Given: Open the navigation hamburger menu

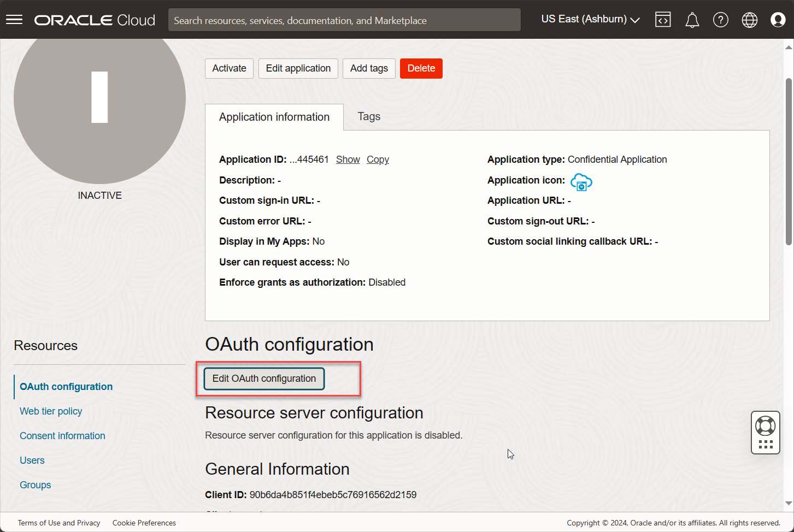Looking at the screenshot, I should (x=14, y=19).
